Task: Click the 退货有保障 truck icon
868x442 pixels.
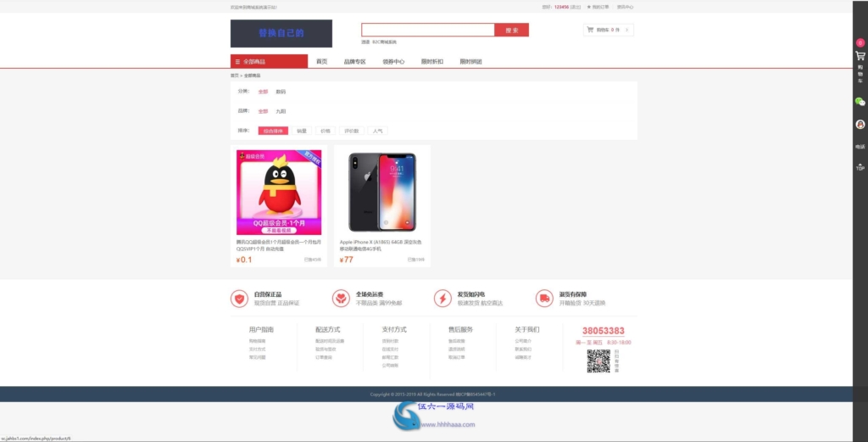Action: (x=544, y=299)
